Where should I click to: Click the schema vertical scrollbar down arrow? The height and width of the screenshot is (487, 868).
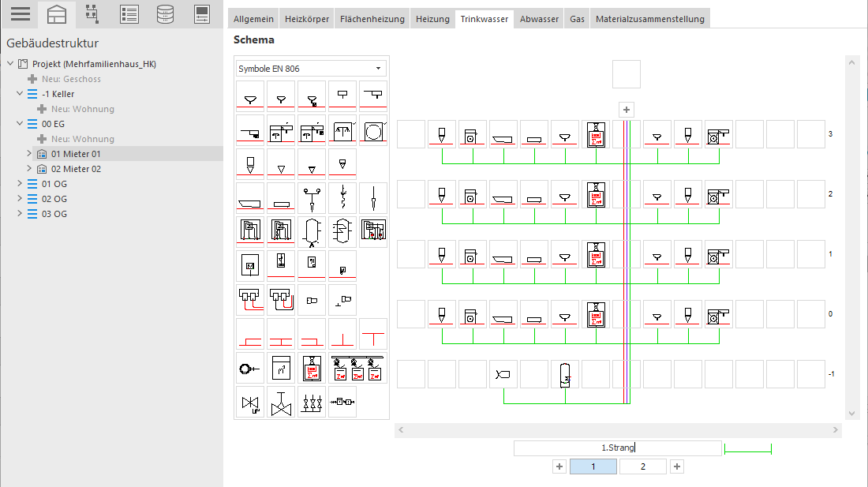pos(852,414)
